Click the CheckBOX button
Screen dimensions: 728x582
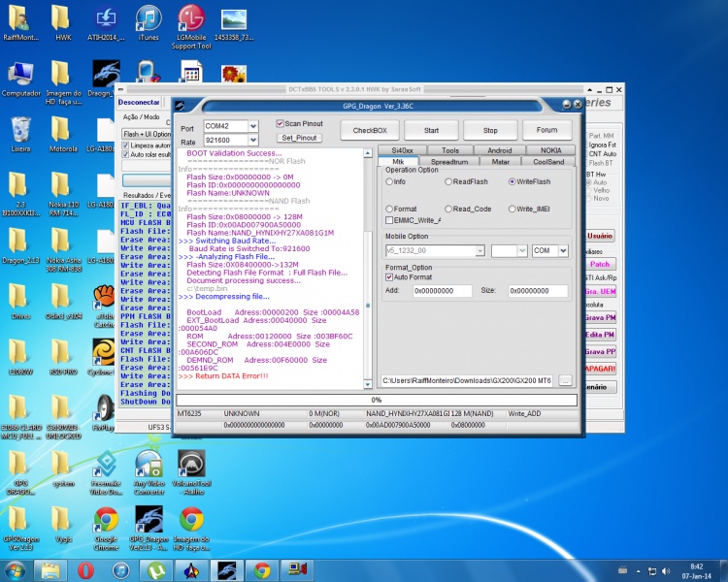(x=370, y=130)
